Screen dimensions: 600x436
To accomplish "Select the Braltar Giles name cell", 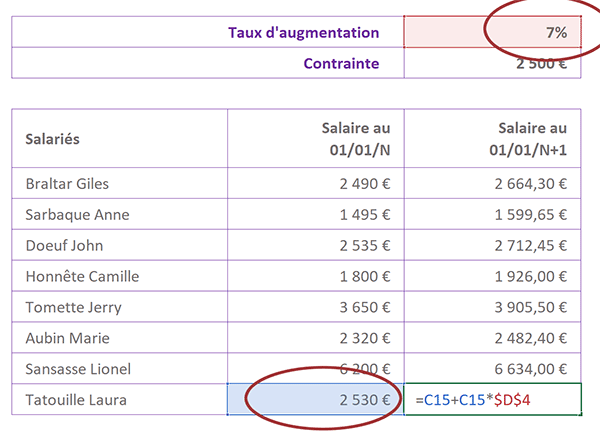I will coord(120,183).
